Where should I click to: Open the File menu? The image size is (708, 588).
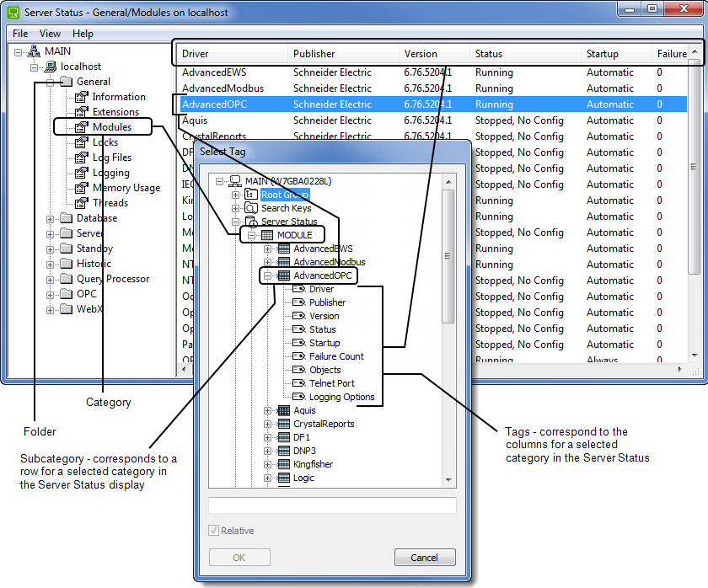(20, 34)
